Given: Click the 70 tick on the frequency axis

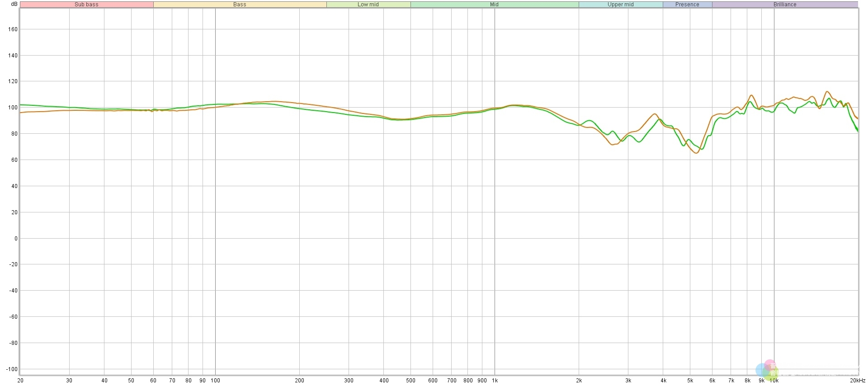Looking at the screenshot, I should pos(172,381).
